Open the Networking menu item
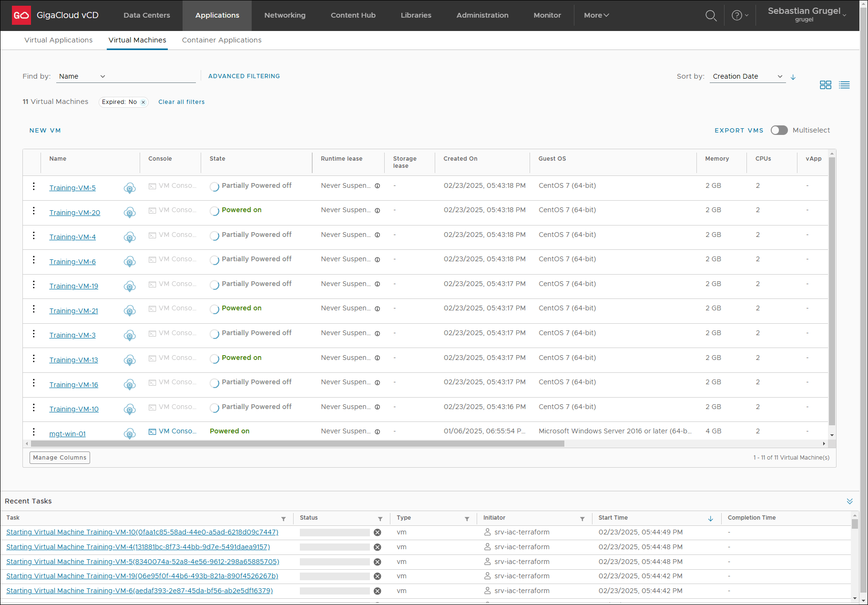The width and height of the screenshot is (868, 605). click(285, 15)
